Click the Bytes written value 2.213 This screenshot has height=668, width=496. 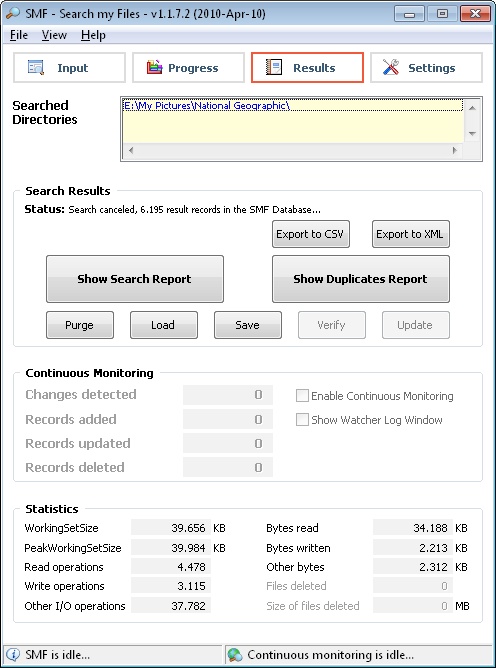(x=413, y=548)
